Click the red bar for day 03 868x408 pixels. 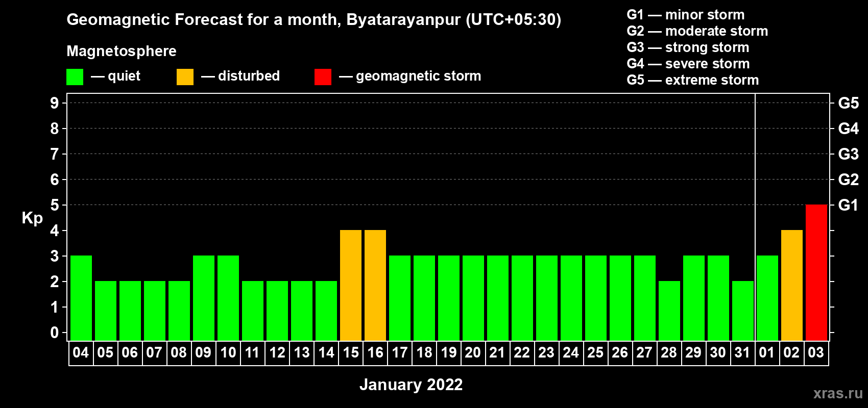pos(816,272)
